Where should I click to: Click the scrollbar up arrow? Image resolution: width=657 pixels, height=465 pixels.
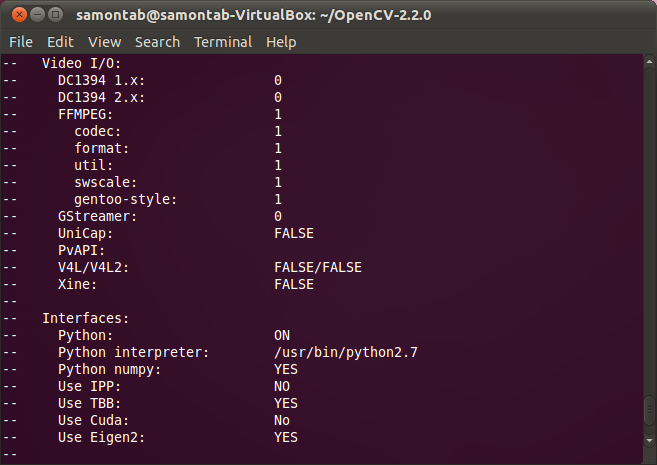coord(649,62)
